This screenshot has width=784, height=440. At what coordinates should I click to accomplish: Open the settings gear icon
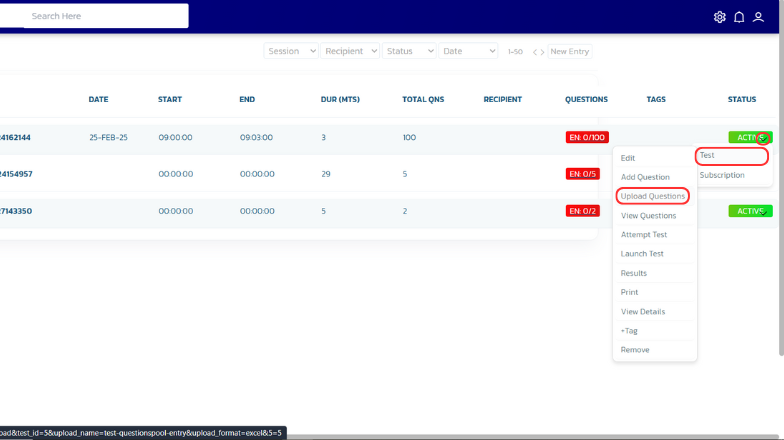click(720, 17)
